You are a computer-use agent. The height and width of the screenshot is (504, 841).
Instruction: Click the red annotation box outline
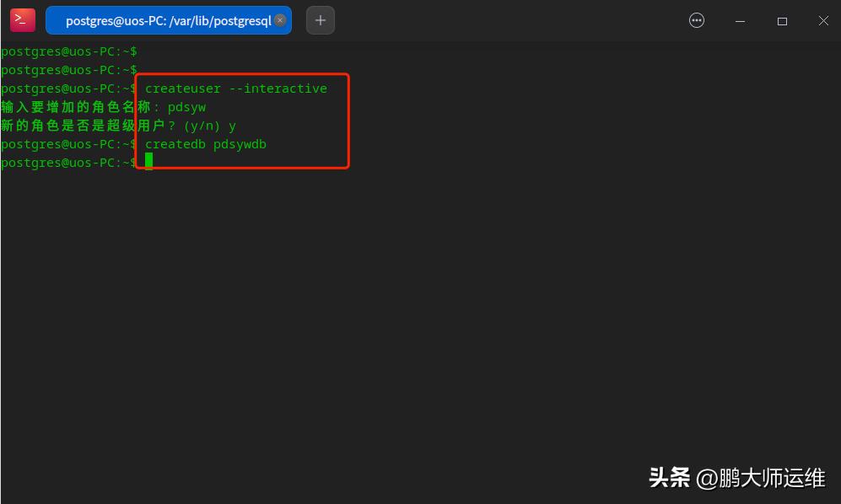click(x=242, y=74)
